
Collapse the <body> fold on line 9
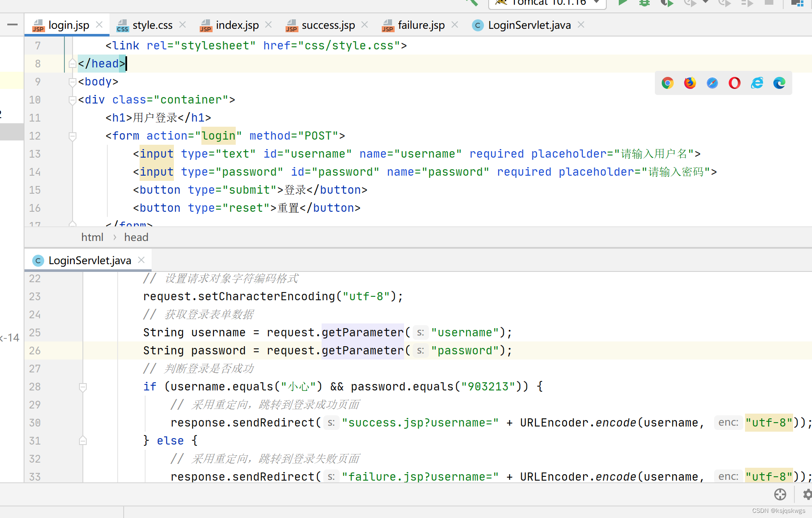[73, 82]
